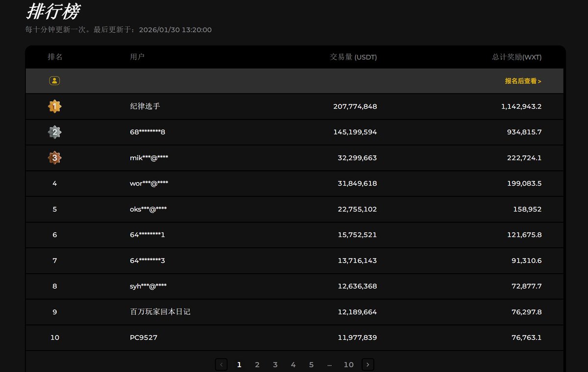Click reward value 72,877.7
This screenshot has width=588, height=372.
click(x=526, y=286)
